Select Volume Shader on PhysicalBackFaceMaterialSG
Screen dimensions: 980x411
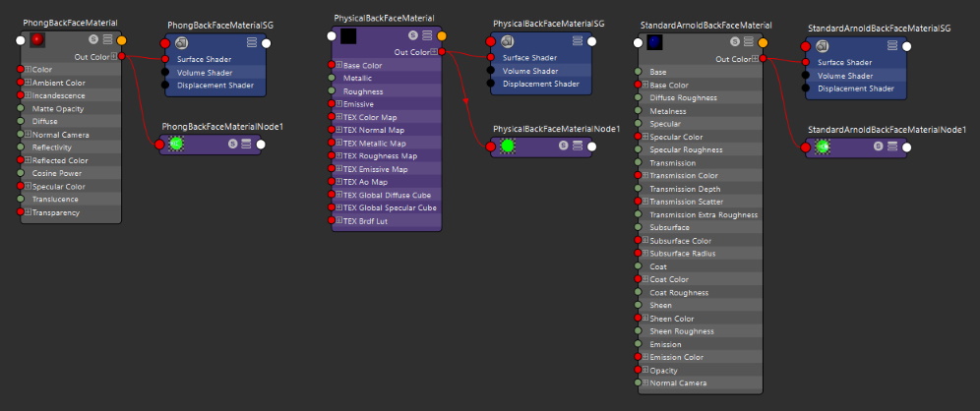[541, 71]
